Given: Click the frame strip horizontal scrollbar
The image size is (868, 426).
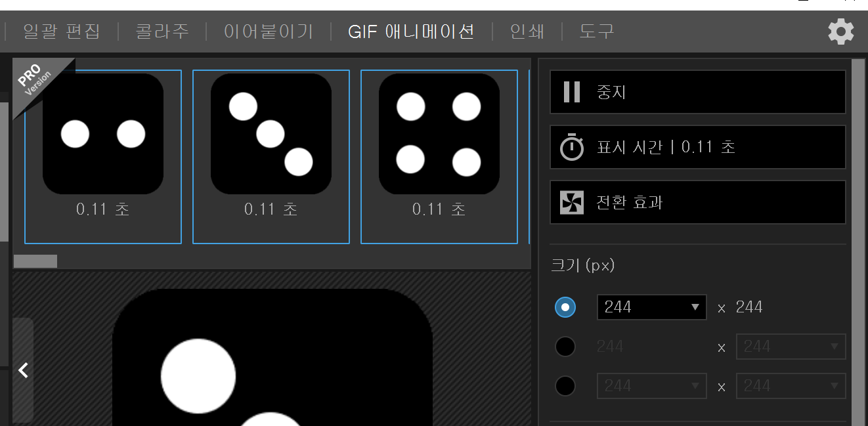Looking at the screenshot, I should [35, 261].
